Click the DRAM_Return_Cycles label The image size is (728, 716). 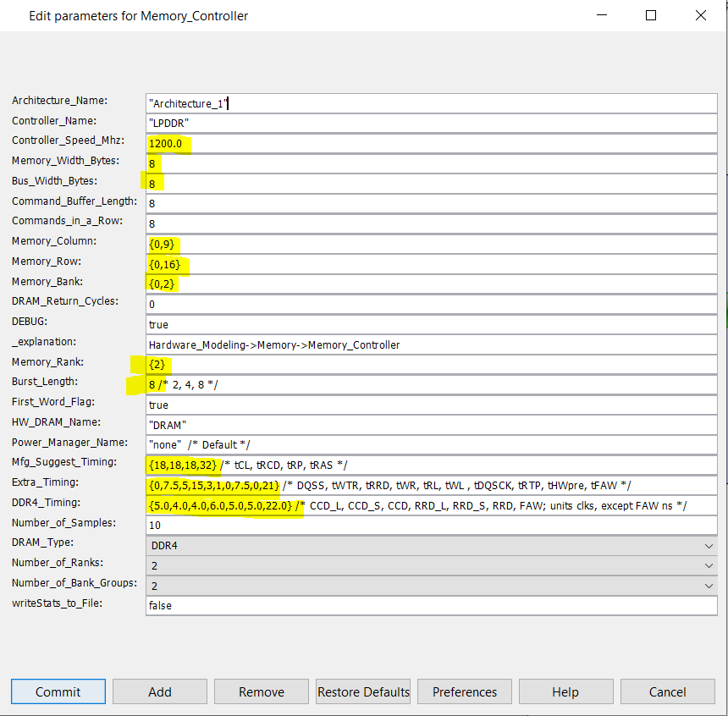[65, 301]
